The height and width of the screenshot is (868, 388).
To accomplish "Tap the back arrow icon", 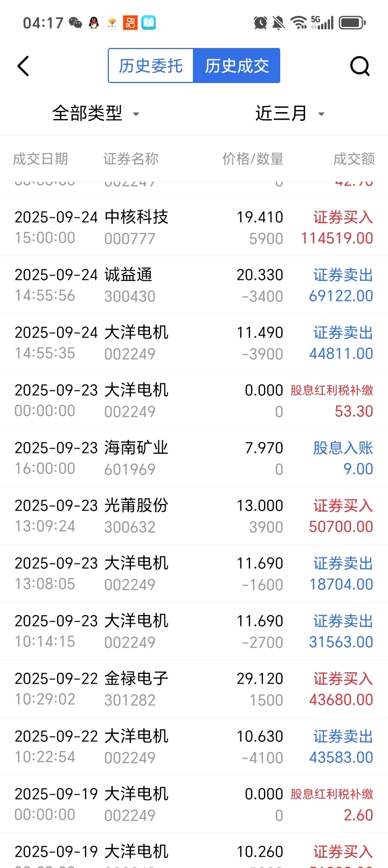I will click(23, 66).
